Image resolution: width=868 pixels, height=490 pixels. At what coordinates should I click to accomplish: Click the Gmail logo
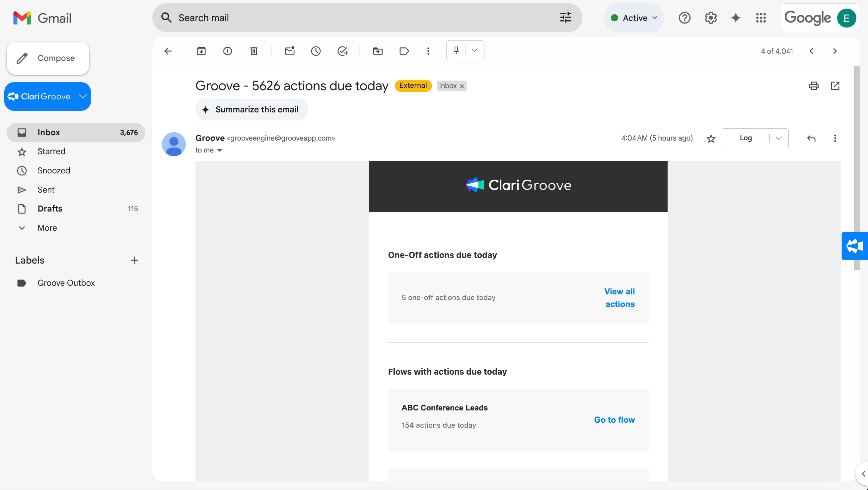[42, 18]
